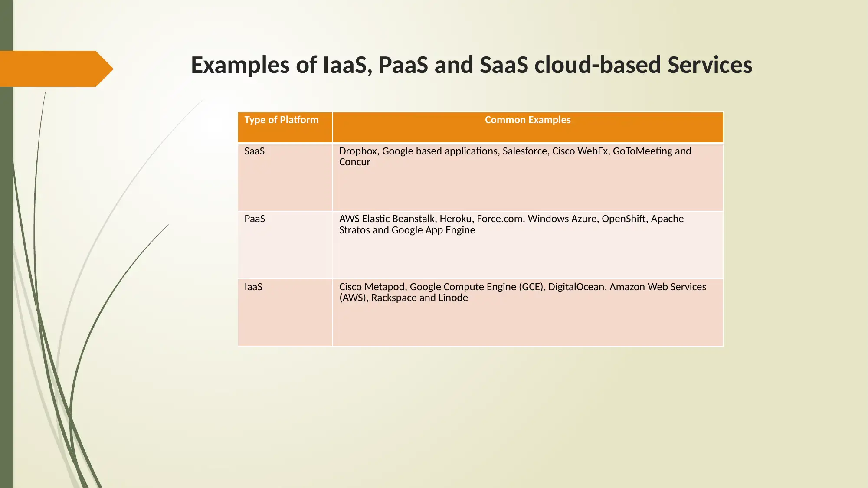Select the IaaS row label cell
The width and height of the screenshot is (868, 488).
pyautogui.click(x=285, y=313)
